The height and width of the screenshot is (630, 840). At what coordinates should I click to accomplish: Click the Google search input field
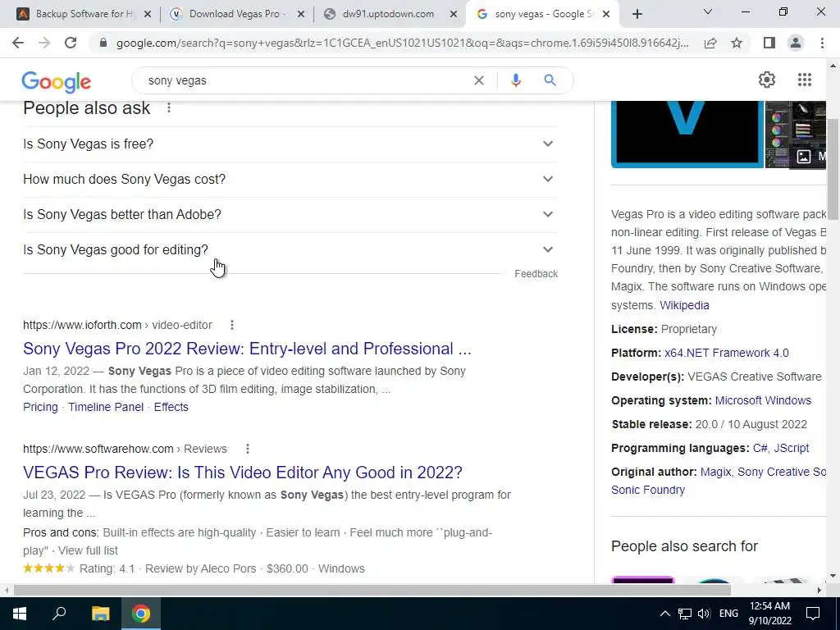[x=305, y=80]
